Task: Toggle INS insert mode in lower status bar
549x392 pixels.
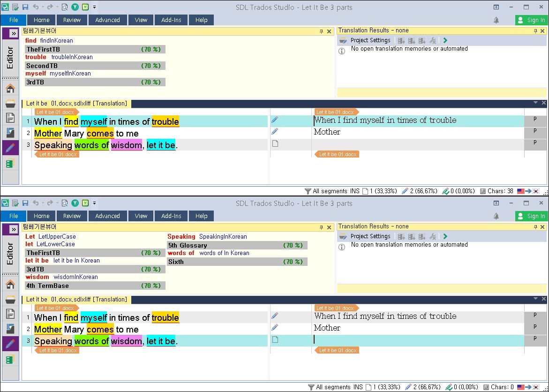Action: pos(358,387)
